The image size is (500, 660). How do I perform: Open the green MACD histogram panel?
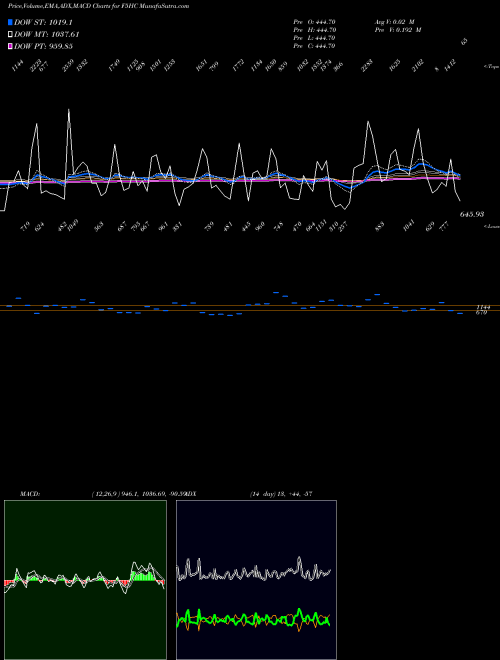click(85, 580)
